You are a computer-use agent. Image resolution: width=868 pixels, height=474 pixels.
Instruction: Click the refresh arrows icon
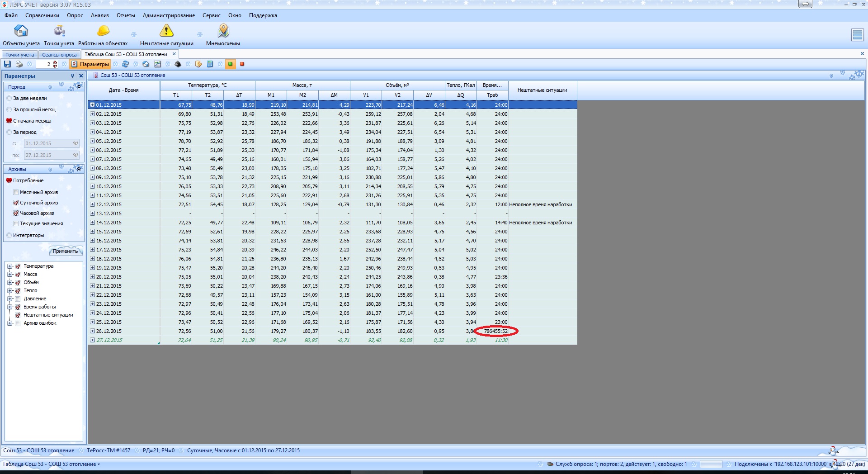click(126, 64)
